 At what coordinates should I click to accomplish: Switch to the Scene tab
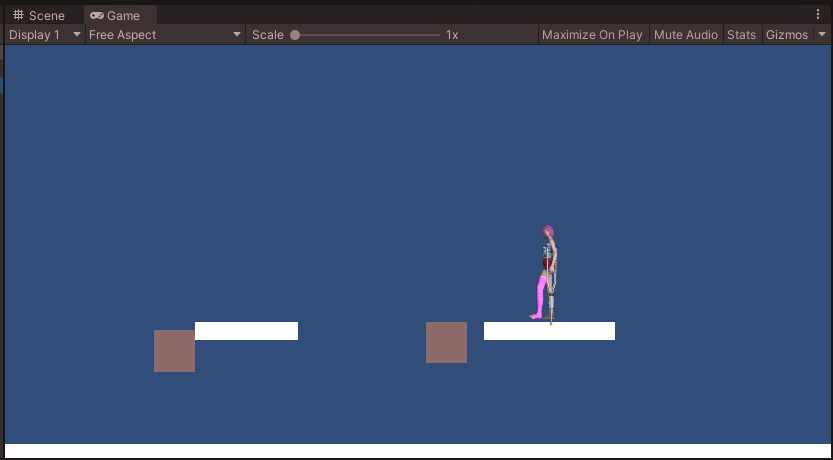tap(39, 15)
